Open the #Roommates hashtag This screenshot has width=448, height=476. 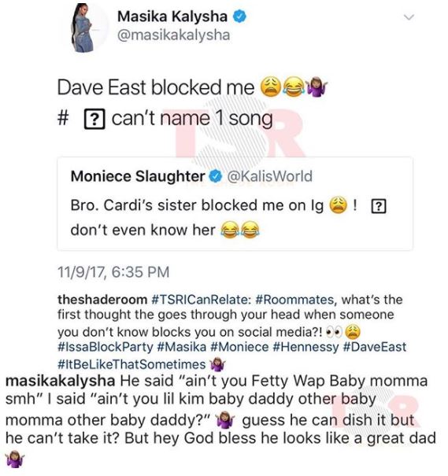click(295, 300)
